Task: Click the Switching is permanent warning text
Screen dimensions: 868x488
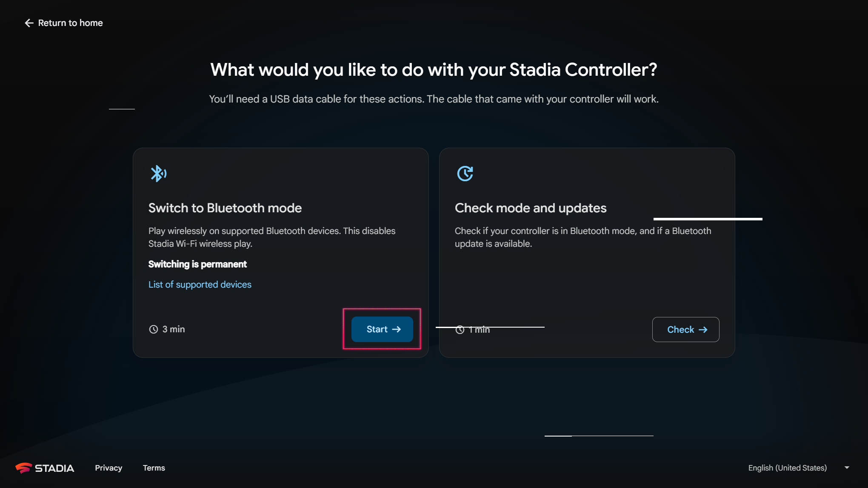Action: pos(197,264)
